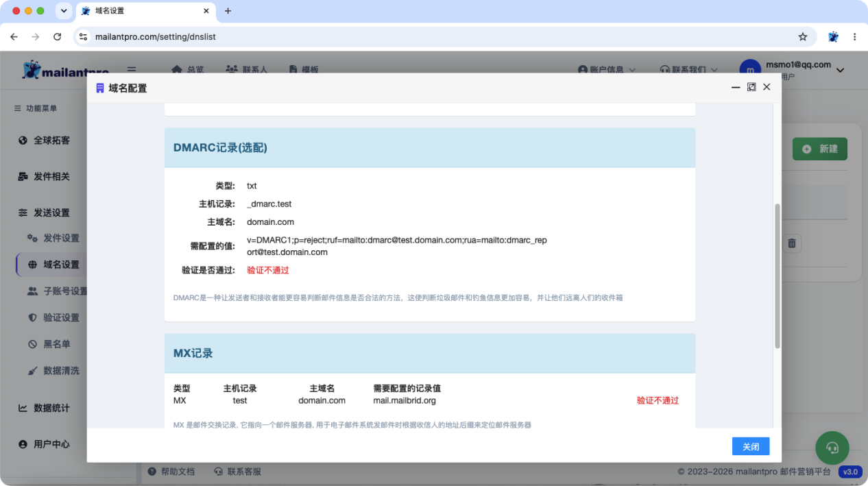Select 域名设置 sidebar item
Screen dimensions: 868x486
click(x=52, y=265)
